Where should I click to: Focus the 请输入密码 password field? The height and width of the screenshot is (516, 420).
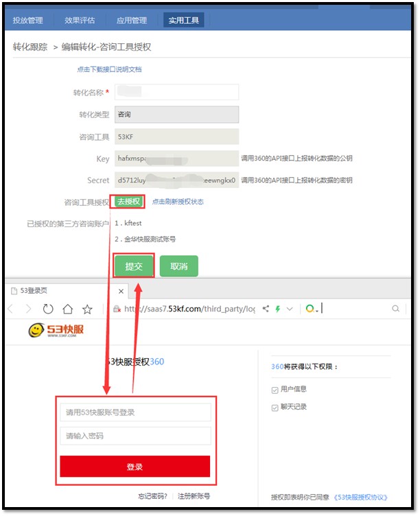click(x=135, y=436)
